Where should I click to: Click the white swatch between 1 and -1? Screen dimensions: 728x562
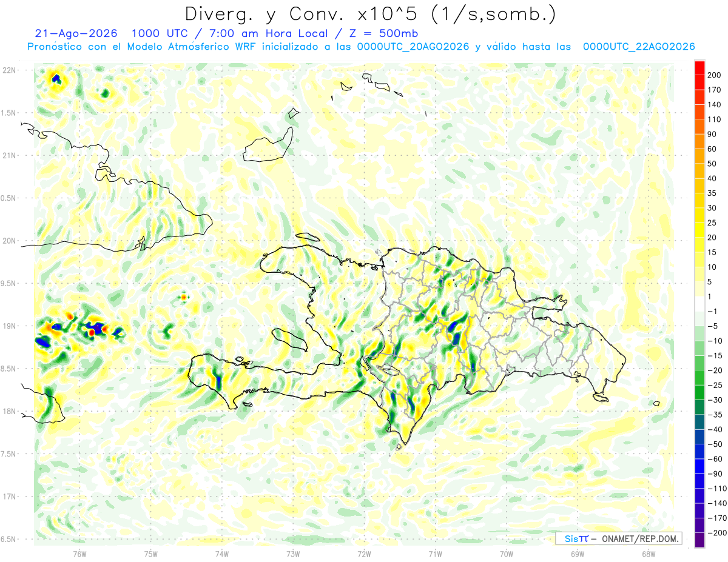pyautogui.click(x=699, y=304)
